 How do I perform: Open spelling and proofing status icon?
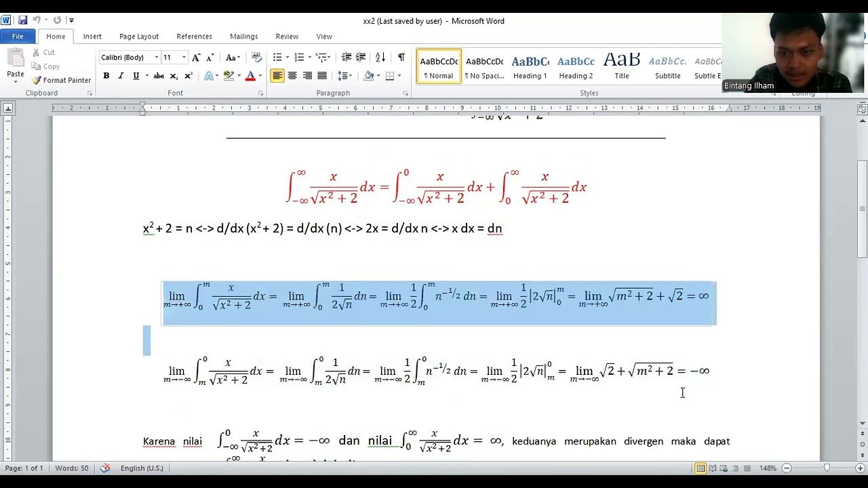pos(105,468)
